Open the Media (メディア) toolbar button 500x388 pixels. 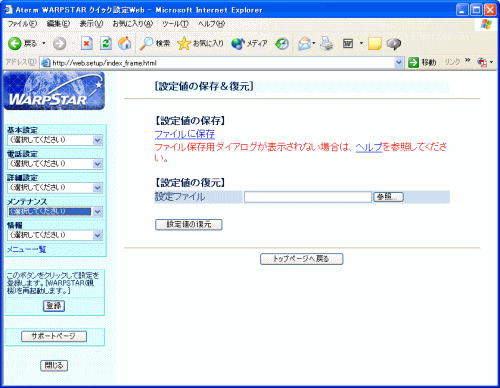point(249,44)
